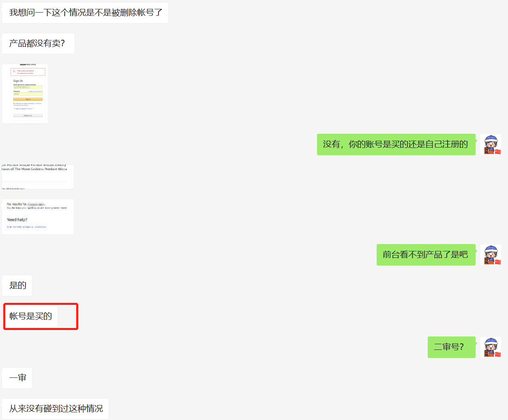Select the '一审' message bubble

[x=17, y=378]
